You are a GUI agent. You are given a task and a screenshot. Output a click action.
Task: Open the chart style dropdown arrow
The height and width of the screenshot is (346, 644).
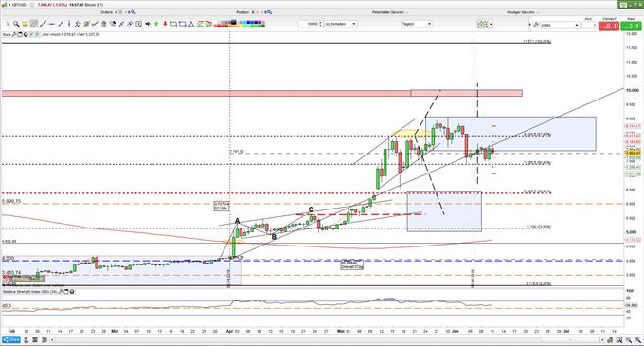pos(491,25)
